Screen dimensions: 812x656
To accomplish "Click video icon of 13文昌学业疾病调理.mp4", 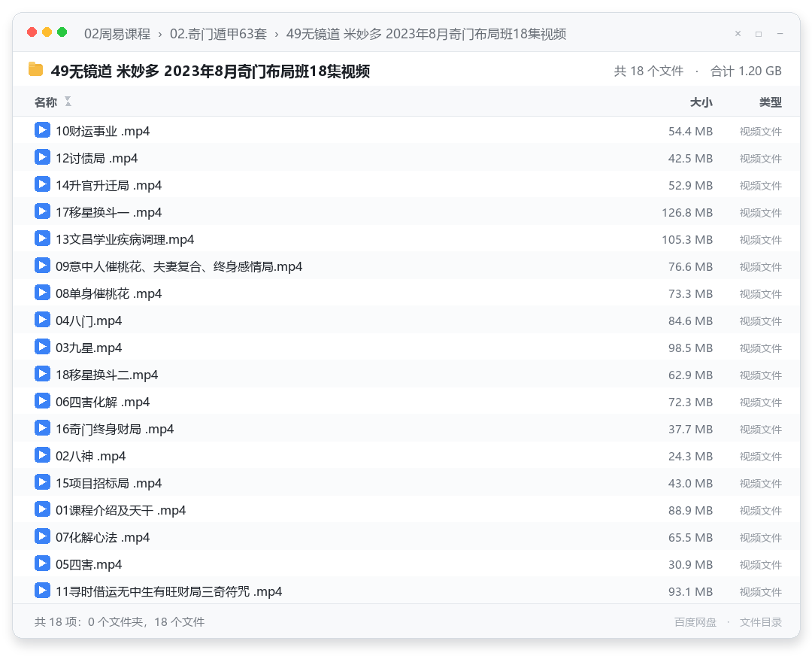I will [x=42, y=238].
